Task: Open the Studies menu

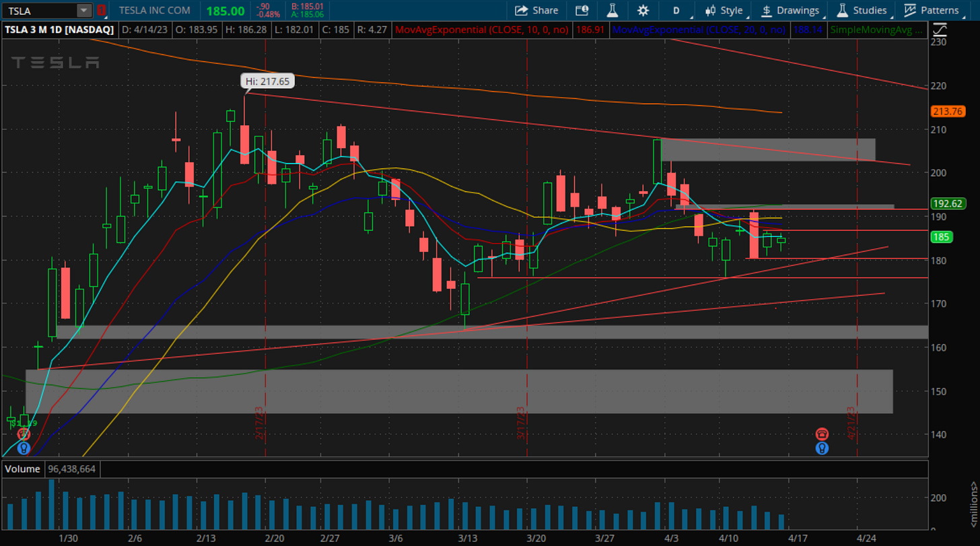Action: 862,10
